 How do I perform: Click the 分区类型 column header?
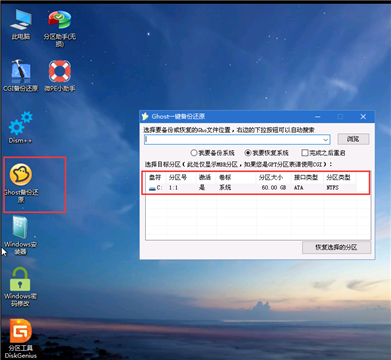tap(338, 177)
